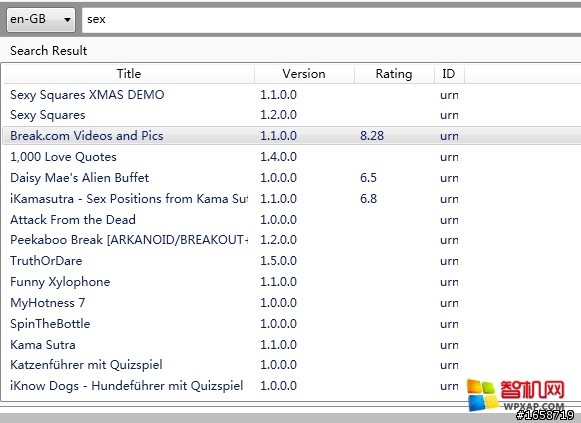Click the urn ID of Funny Xylophone

[x=449, y=282]
